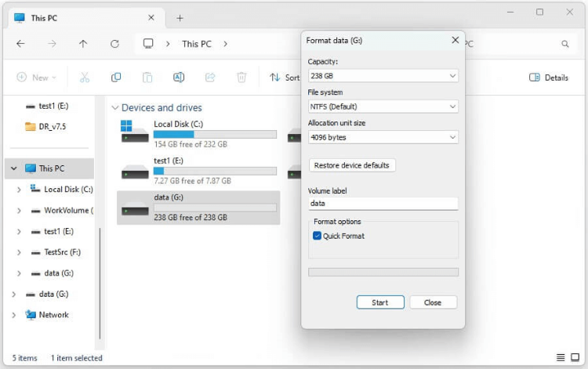Switch to details list view icon
Screen dimensions: 588x369
pos(561,357)
